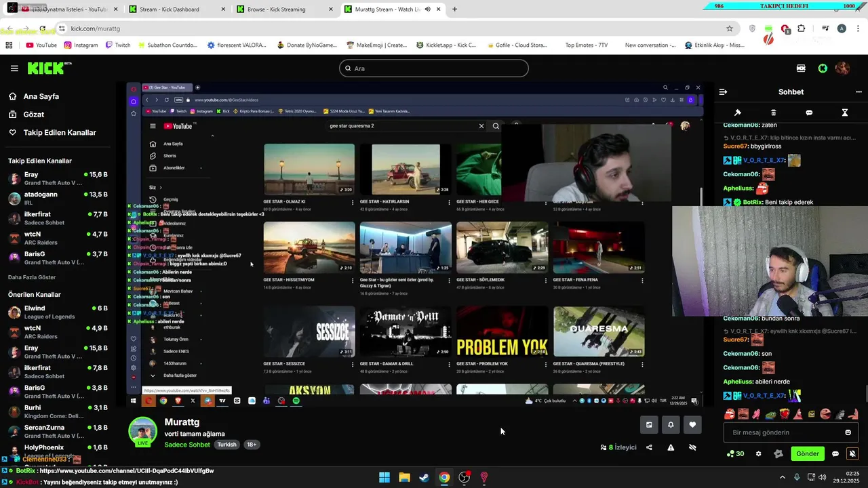The image size is (868, 488).
Task: Click the Sadece Sohbet category link
Action: pyautogui.click(x=187, y=445)
